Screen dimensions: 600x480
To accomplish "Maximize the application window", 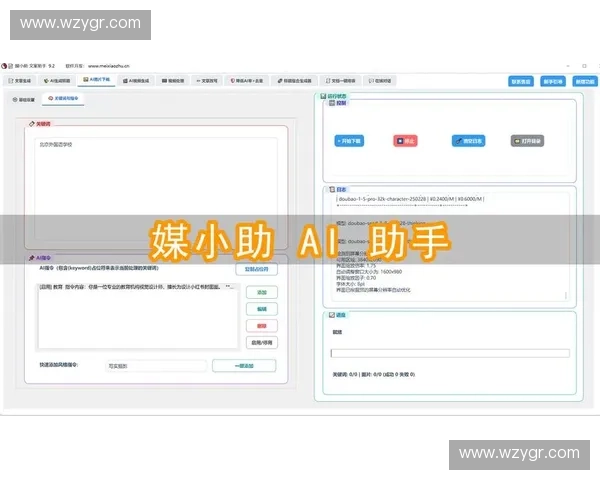I will pos(584,66).
